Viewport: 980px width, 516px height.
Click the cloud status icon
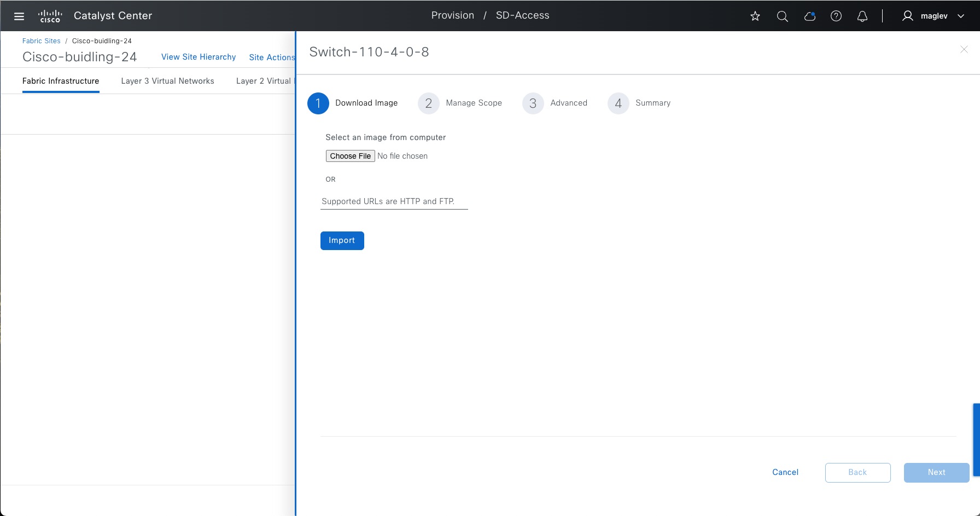point(810,16)
